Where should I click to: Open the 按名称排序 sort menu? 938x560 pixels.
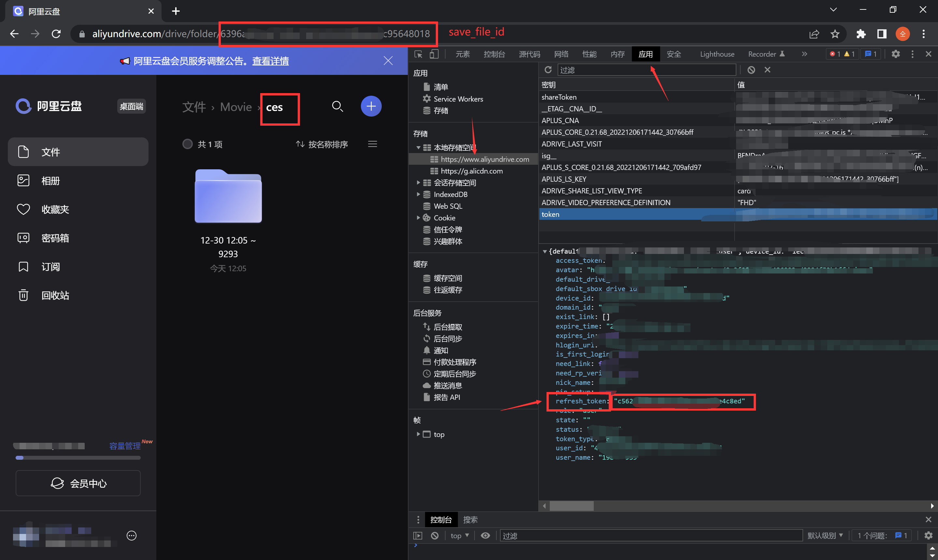click(x=321, y=144)
